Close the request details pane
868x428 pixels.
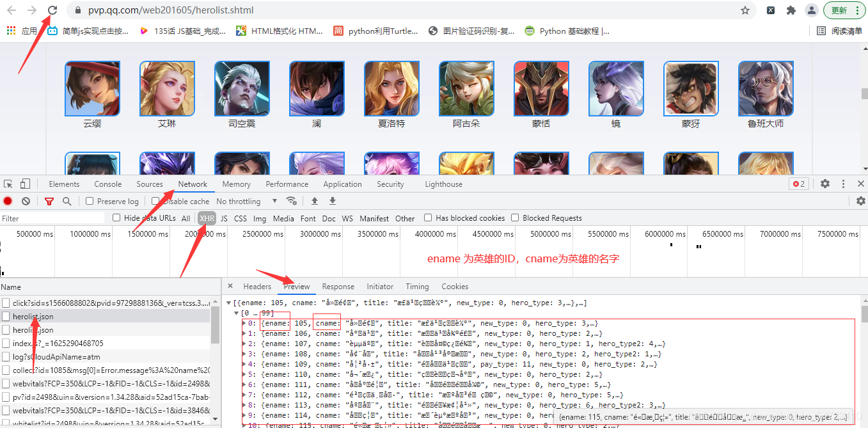(x=230, y=286)
